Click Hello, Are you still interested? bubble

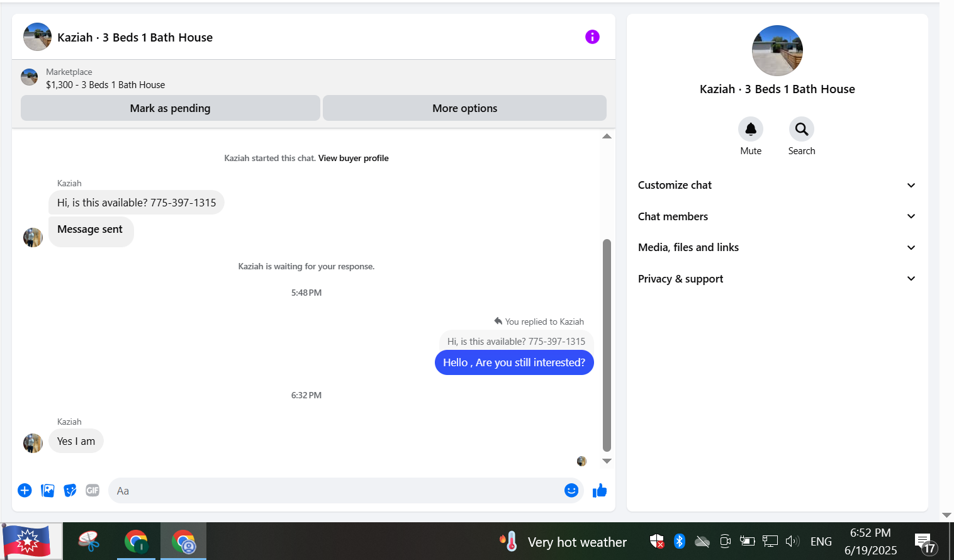[x=514, y=362]
